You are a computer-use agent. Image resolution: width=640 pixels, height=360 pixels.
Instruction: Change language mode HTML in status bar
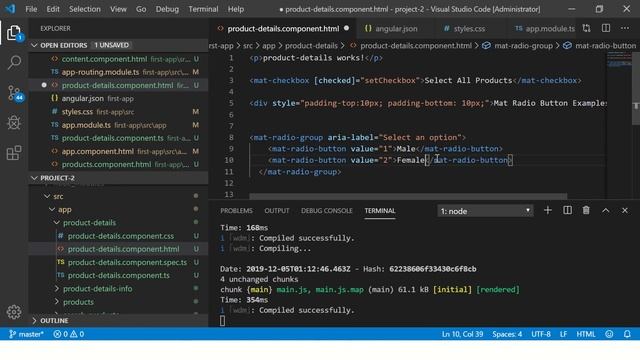586,334
